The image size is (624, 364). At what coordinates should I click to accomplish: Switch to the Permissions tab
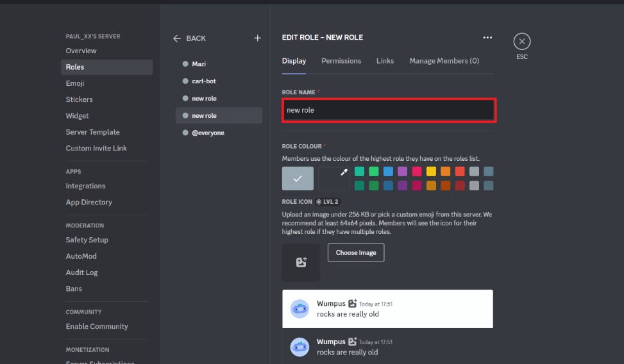click(341, 61)
